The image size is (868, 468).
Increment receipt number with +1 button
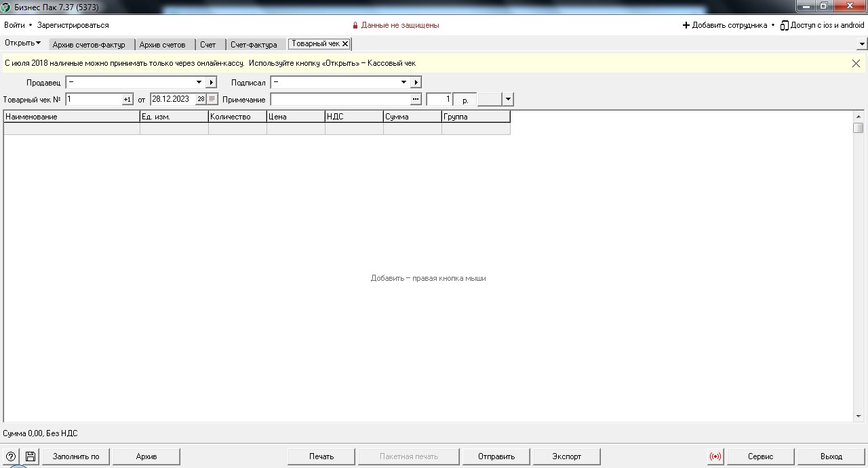click(x=127, y=99)
